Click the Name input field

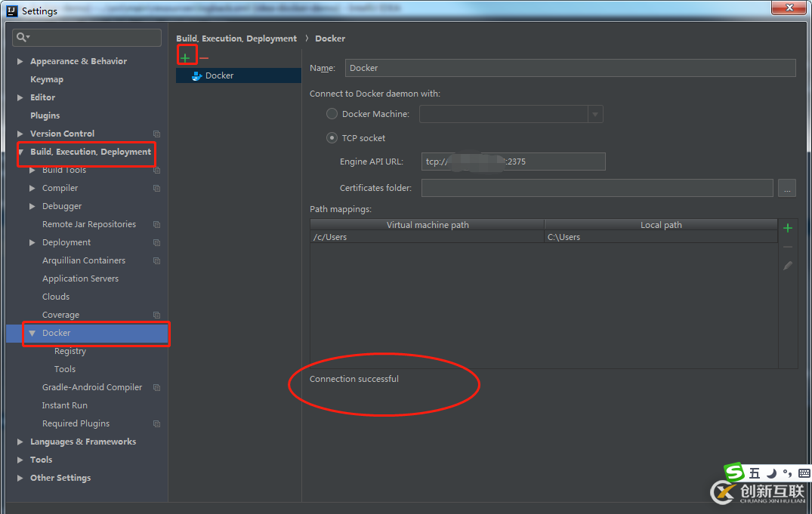click(570, 68)
